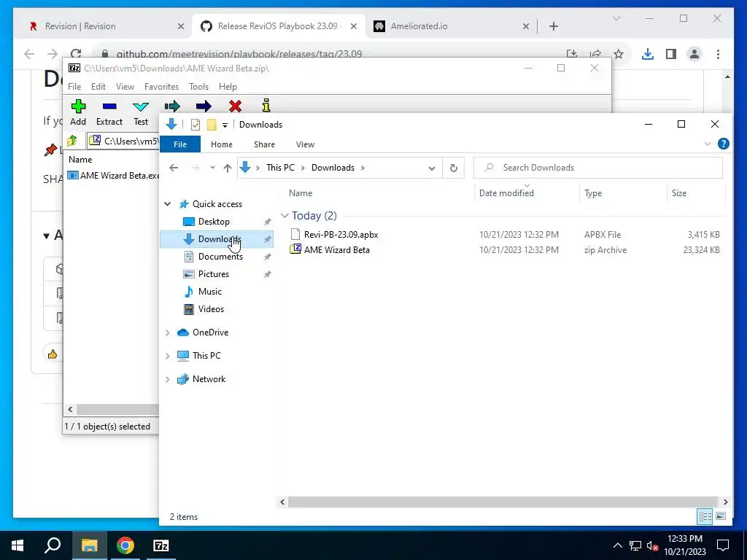
Task: Click the Refresh button in Explorer address bar
Action: pos(454,168)
